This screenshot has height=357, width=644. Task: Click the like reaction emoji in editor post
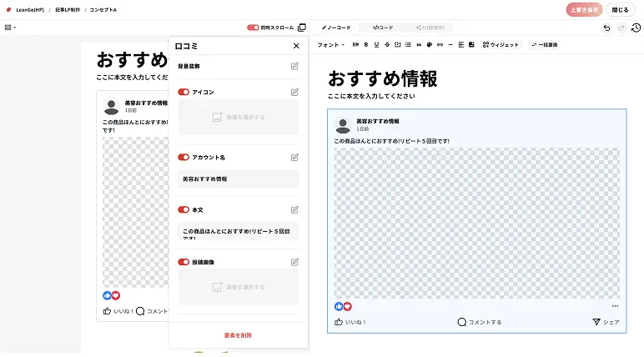pos(339,306)
